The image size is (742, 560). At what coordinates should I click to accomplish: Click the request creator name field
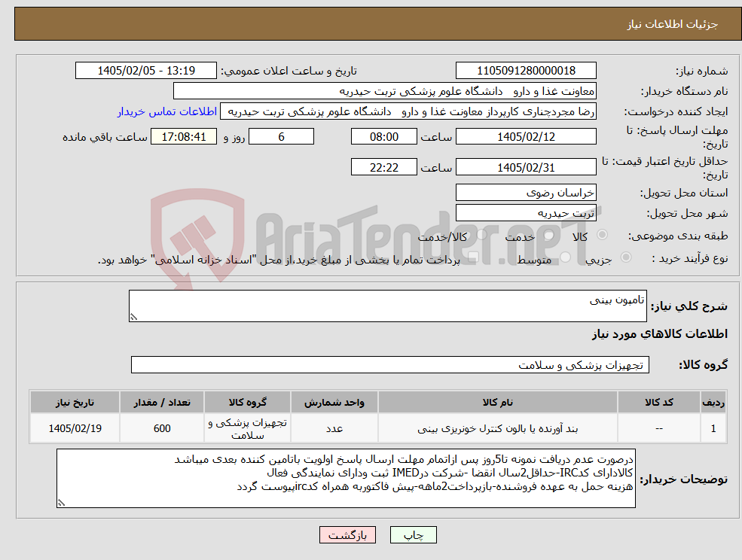tap(408, 111)
